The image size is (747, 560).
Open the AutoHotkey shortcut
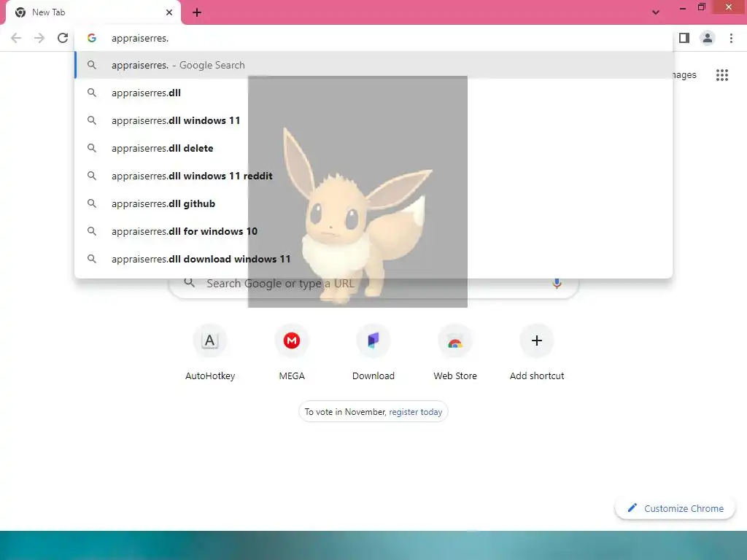[x=210, y=352]
